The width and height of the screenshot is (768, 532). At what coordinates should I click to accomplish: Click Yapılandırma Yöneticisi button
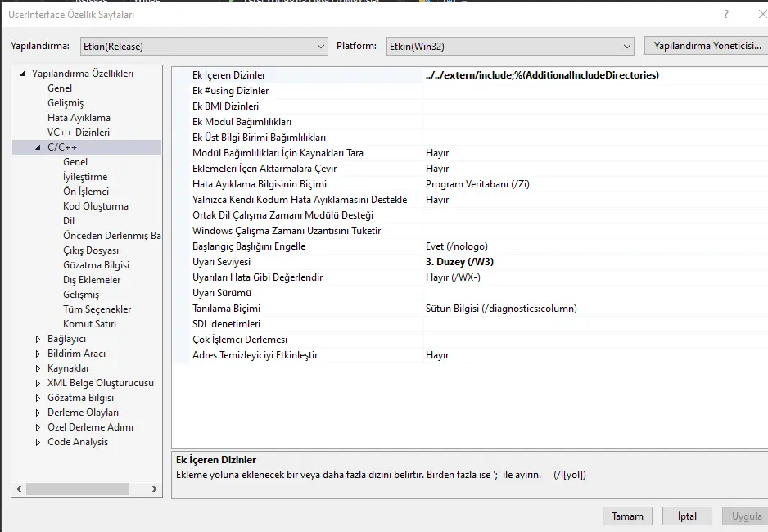pos(707,46)
